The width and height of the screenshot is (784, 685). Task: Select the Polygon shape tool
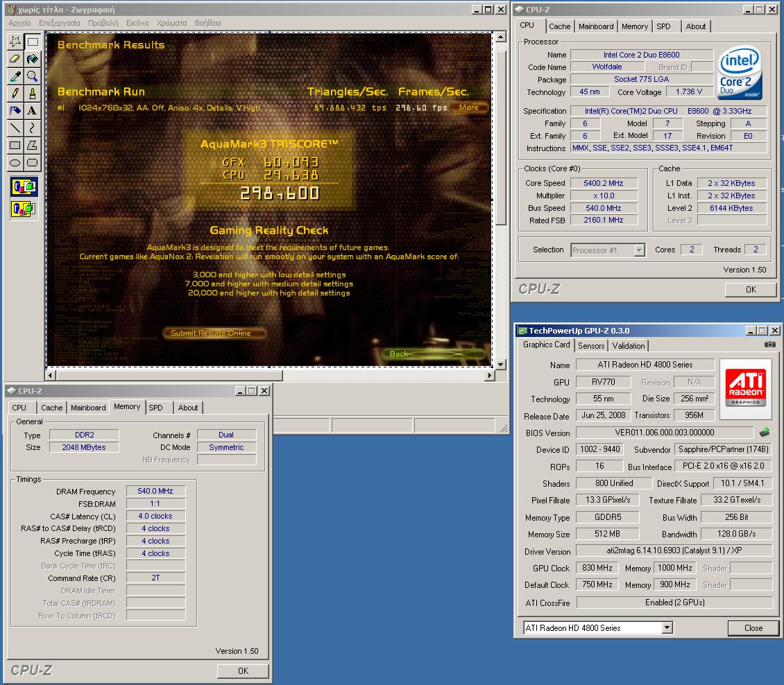point(33,146)
